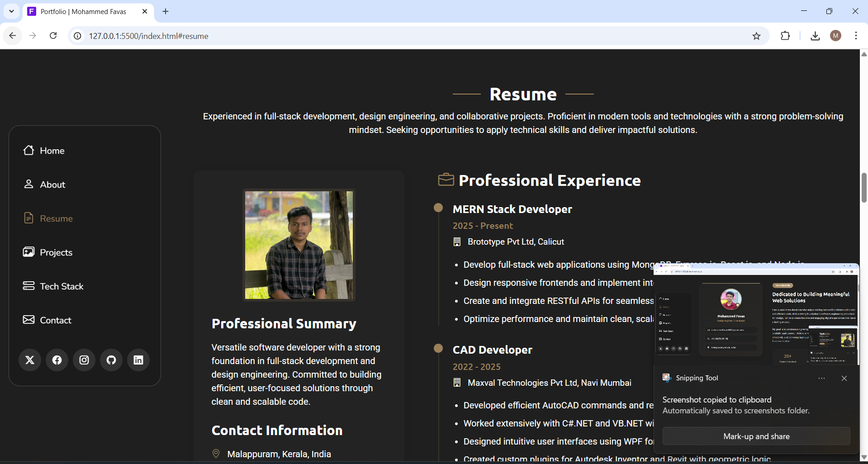Image resolution: width=868 pixels, height=464 pixels.
Task: Open the Instagram social icon
Action: click(84, 360)
